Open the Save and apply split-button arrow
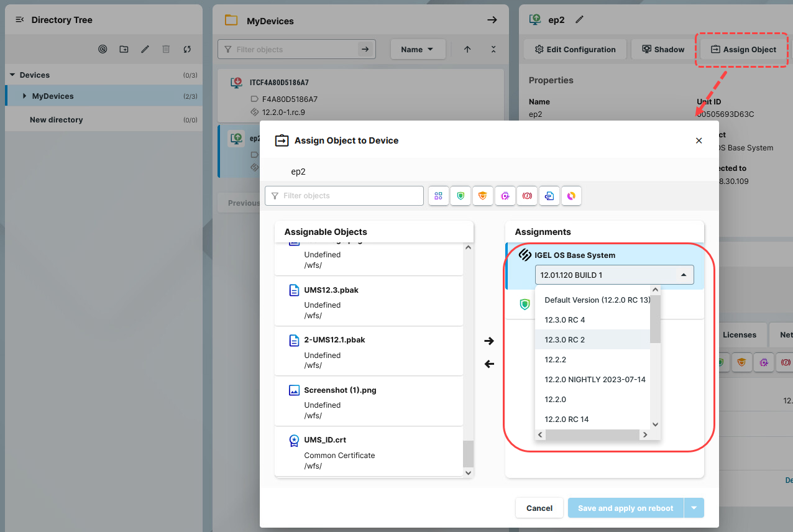Image resolution: width=793 pixels, height=532 pixels. [x=694, y=508]
